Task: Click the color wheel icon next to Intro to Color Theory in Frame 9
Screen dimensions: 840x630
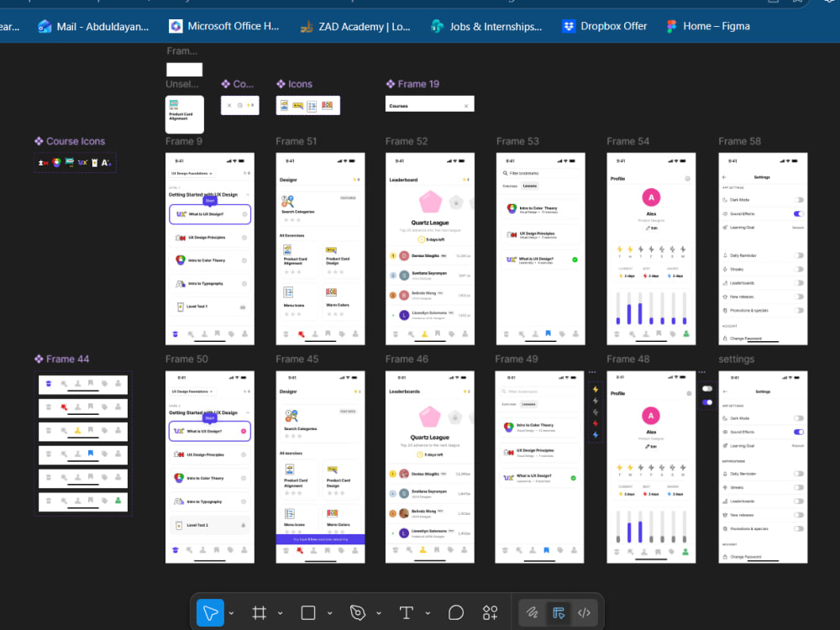Action: click(x=181, y=260)
